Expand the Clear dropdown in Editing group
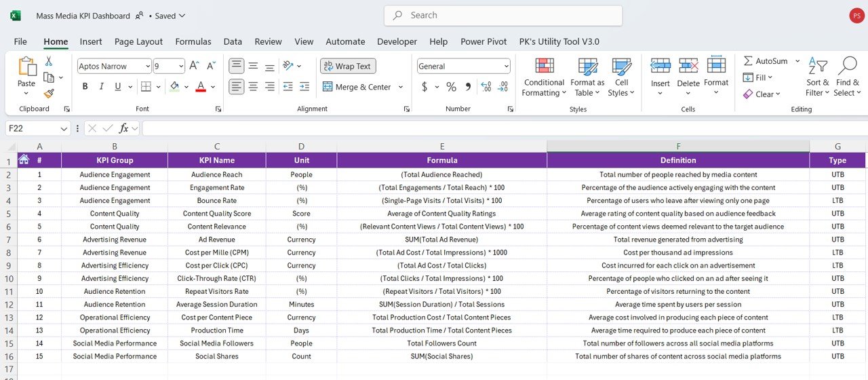This screenshot has width=868, height=380. [x=778, y=94]
